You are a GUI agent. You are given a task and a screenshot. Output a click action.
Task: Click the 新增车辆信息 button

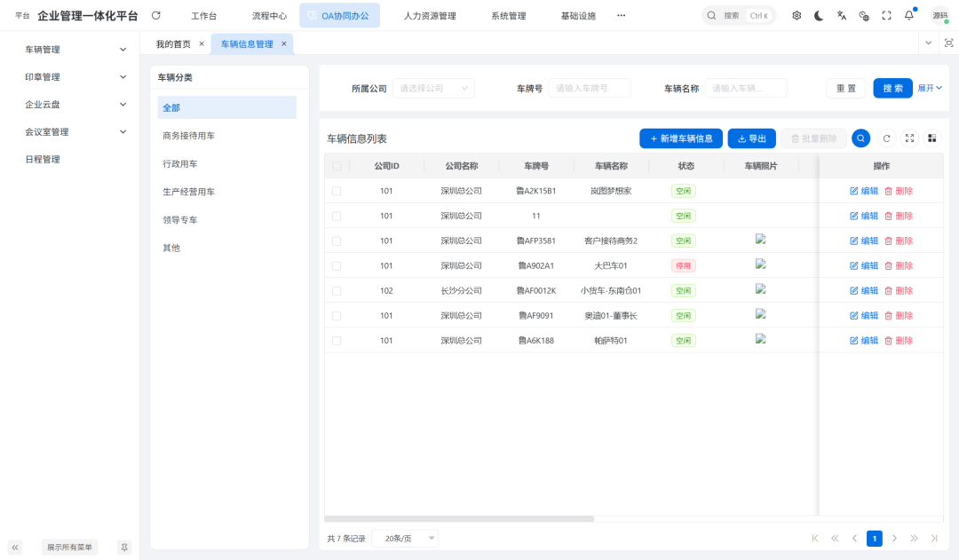[681, 138]
